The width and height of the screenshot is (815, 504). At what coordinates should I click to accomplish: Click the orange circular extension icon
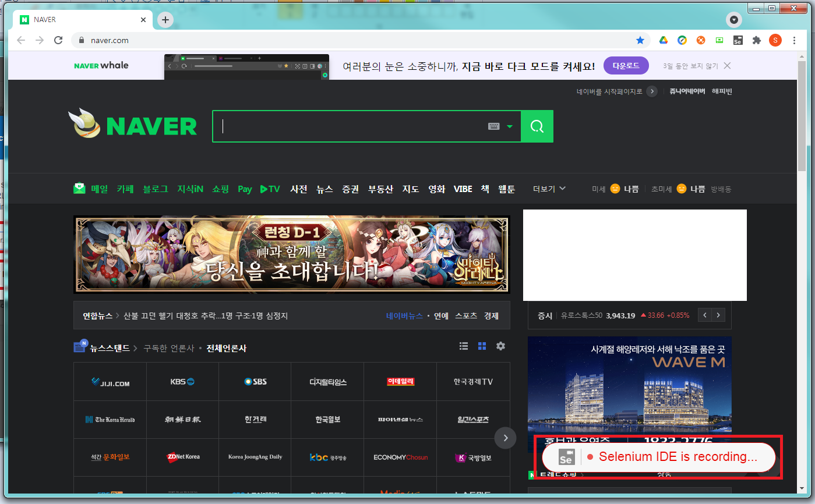pyautogui.click(x=701, y=40)
